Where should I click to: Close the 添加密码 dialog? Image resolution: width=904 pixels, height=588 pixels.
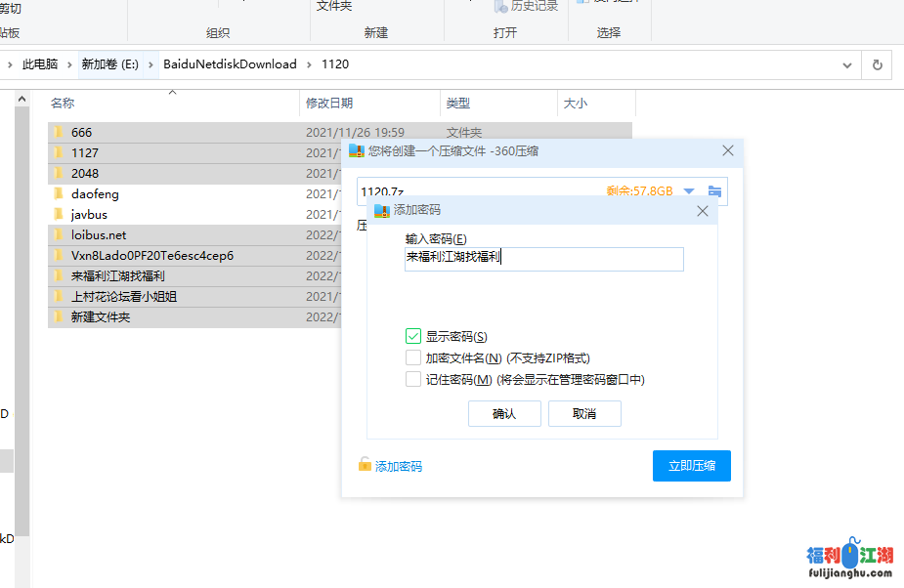[703, 210]
